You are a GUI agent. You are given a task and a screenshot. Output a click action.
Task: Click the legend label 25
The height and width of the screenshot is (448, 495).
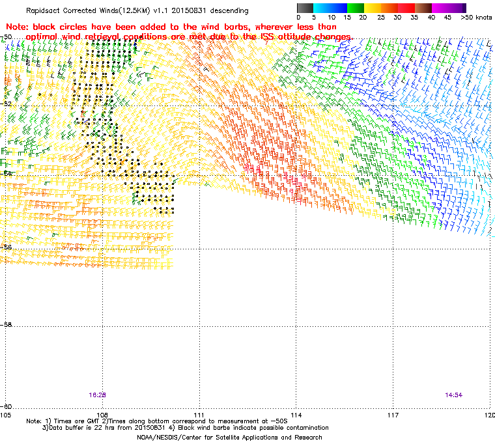(x=381, y=18)
